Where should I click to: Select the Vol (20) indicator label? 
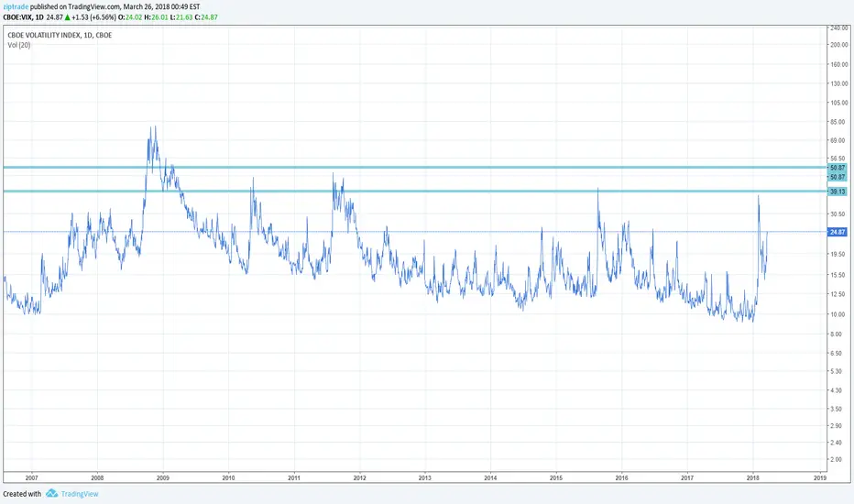point(19,45)
